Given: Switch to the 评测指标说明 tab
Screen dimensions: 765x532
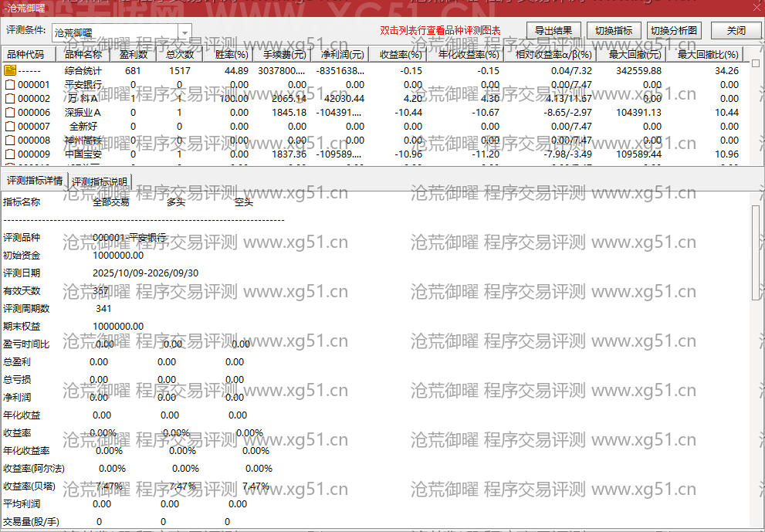Looking at the screenshot, I should pyautogui.click(x=100, y=181).
